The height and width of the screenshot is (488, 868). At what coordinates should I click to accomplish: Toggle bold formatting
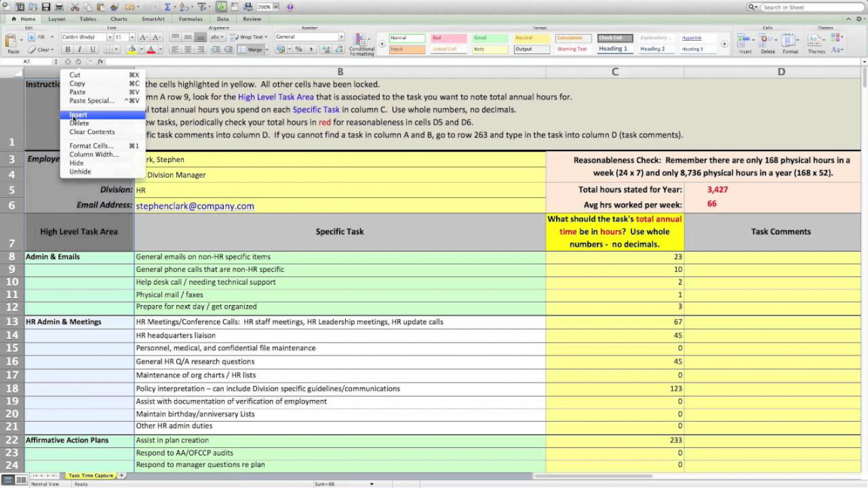[67, 50]
